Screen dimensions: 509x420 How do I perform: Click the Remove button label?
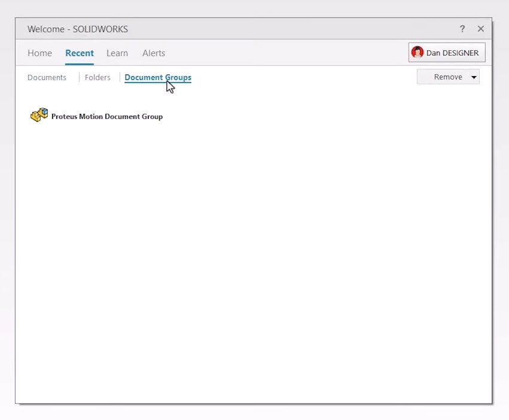click(447, 77)
